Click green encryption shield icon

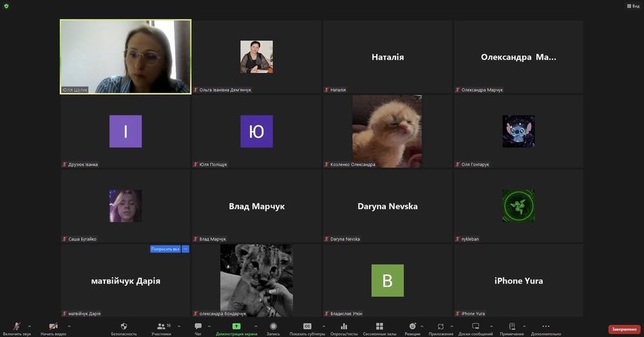6,6
